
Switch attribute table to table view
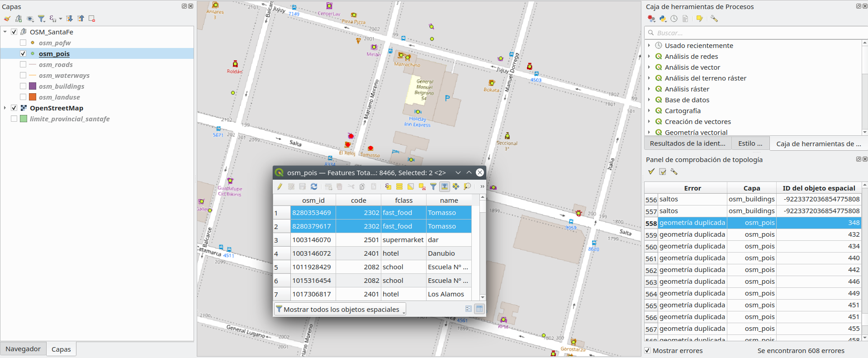[479, 309]
